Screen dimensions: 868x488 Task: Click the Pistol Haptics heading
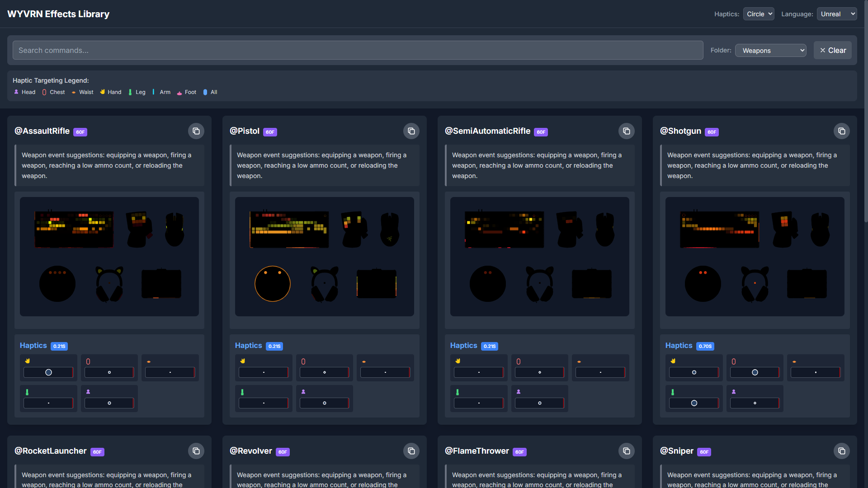click(248, 346)
